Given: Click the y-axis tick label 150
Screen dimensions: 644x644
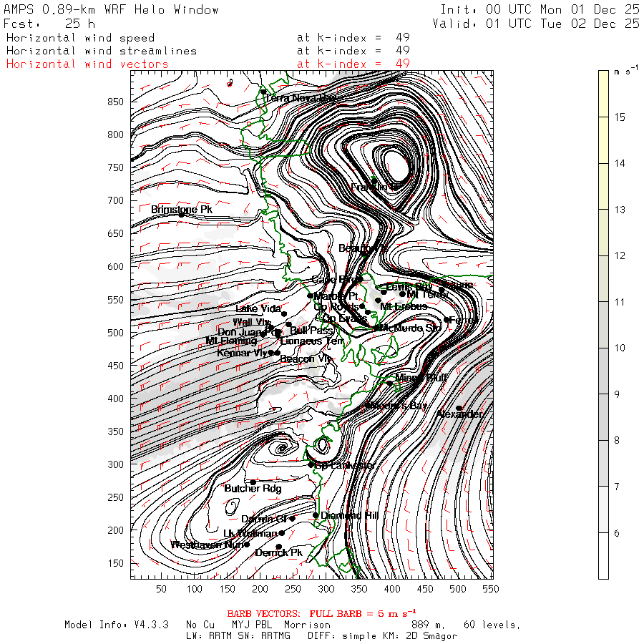Looking at the screenshot, I should [x=115, y=563].
